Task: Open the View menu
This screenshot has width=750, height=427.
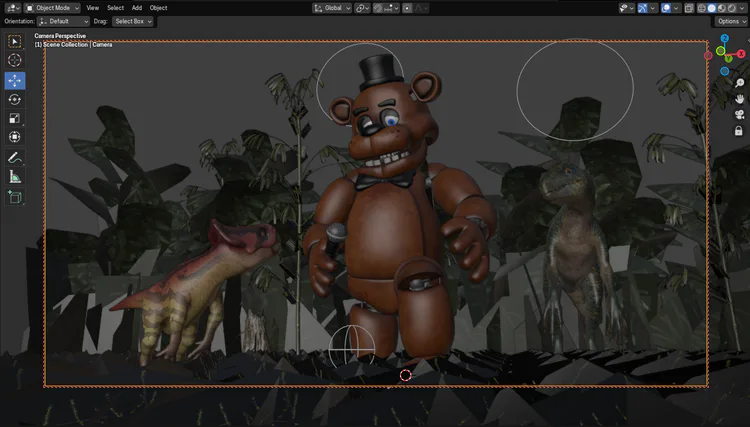Action: point(92,8)
